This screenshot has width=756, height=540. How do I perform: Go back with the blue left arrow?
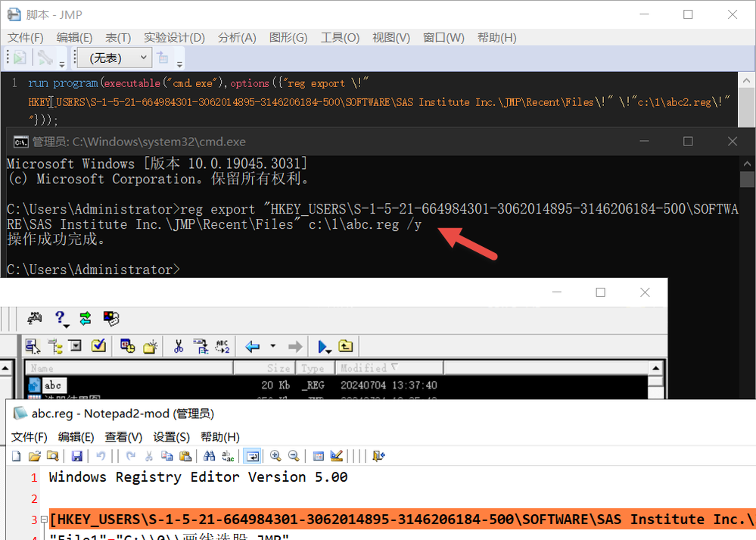pos(253,346)
